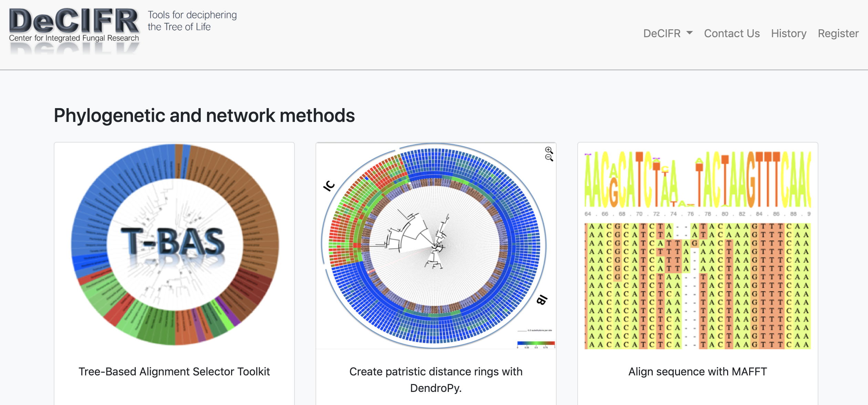The width and height of the screenshot is (868, 405).
Task: Open Tree-Based Alignment Selector Toolkit link
Action: tap(174, 372)
